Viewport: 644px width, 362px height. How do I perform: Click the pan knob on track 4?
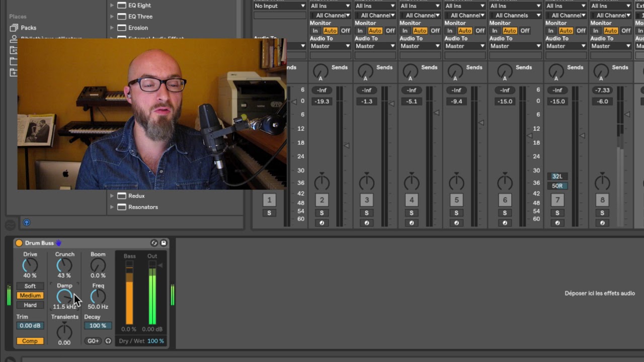pos(412,182)
